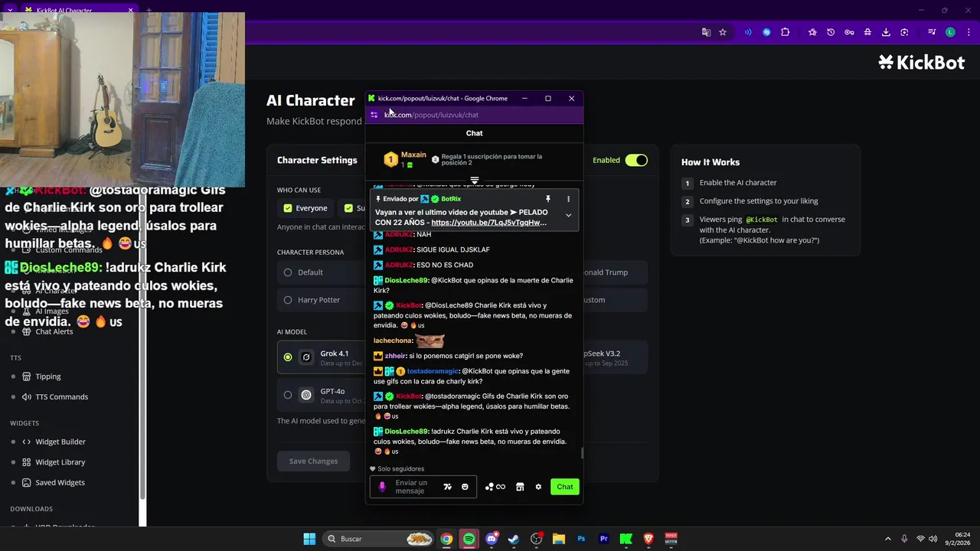Click the taskbar volume speaker icon
The width and height of the screenshot is (980, 551).
pos(935,539)
